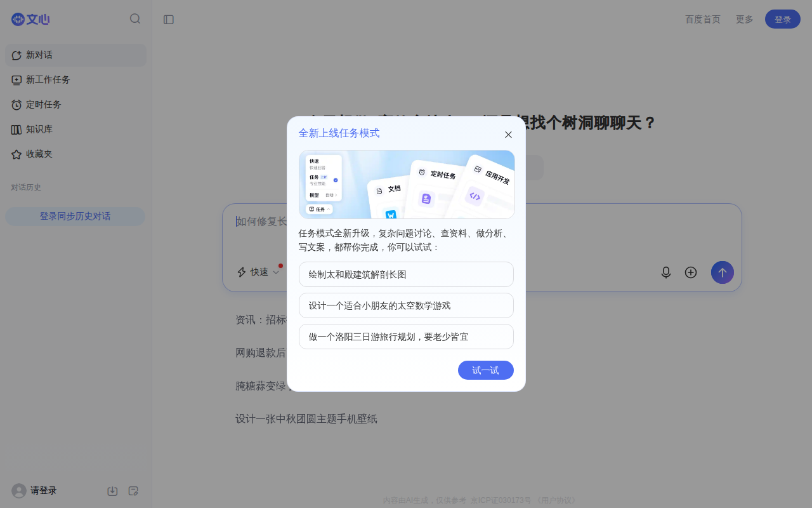812x508 pixels.
Task: Click the task mode promo image
Action: 407,185
